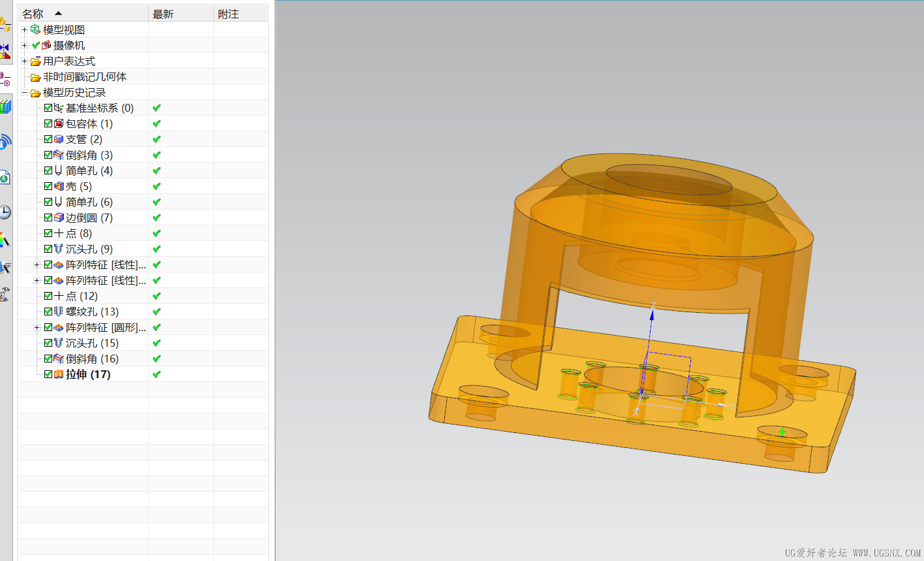Screen dimensions: 924x561
Task: Click the 拉伸 (17) extrude feature icon
Action: pos(59,374)
